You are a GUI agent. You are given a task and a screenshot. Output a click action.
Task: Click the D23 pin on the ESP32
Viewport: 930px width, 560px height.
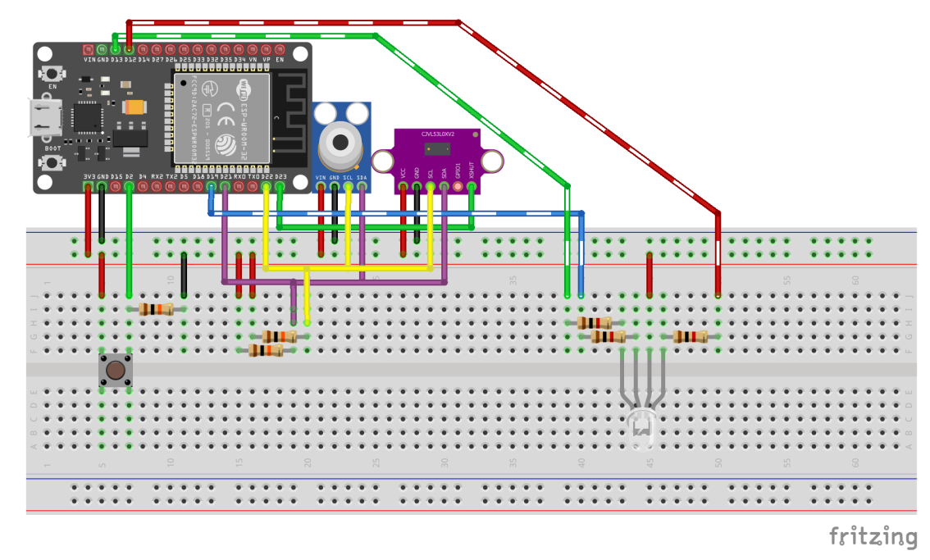point(280,187)
